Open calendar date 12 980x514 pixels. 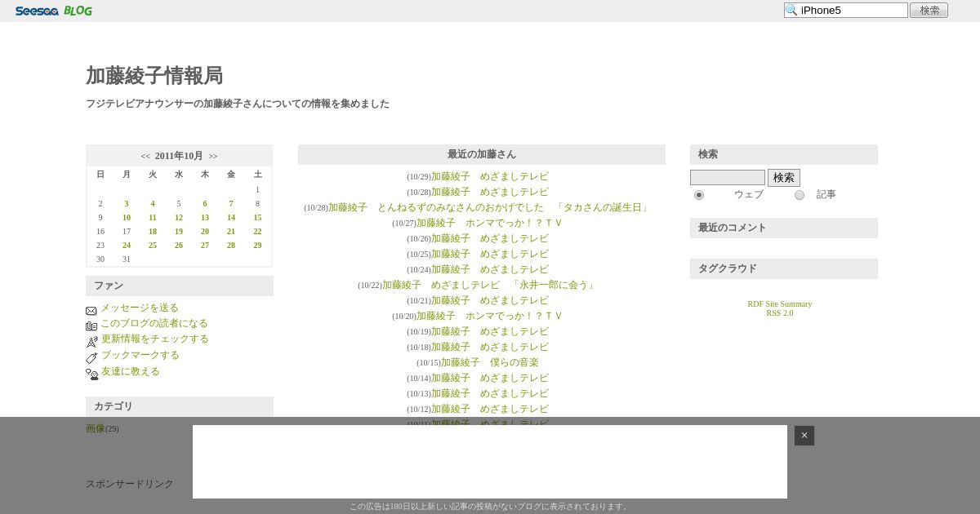179,218
